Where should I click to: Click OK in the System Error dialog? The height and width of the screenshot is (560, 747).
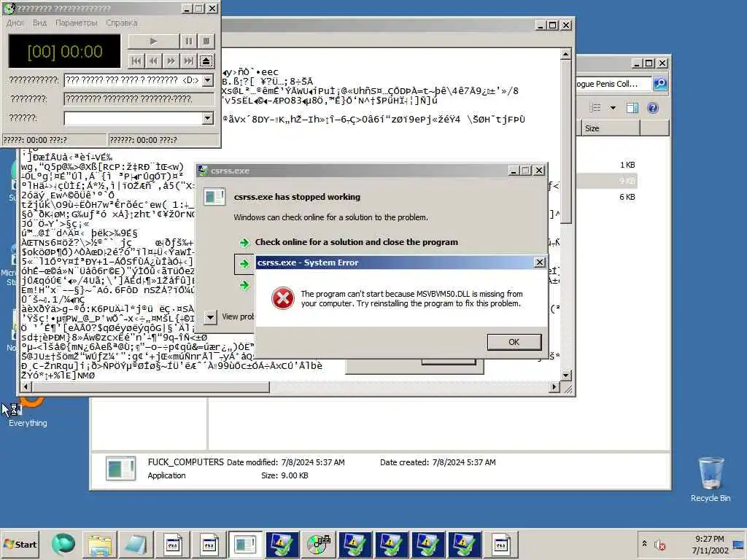coord(514,342)
